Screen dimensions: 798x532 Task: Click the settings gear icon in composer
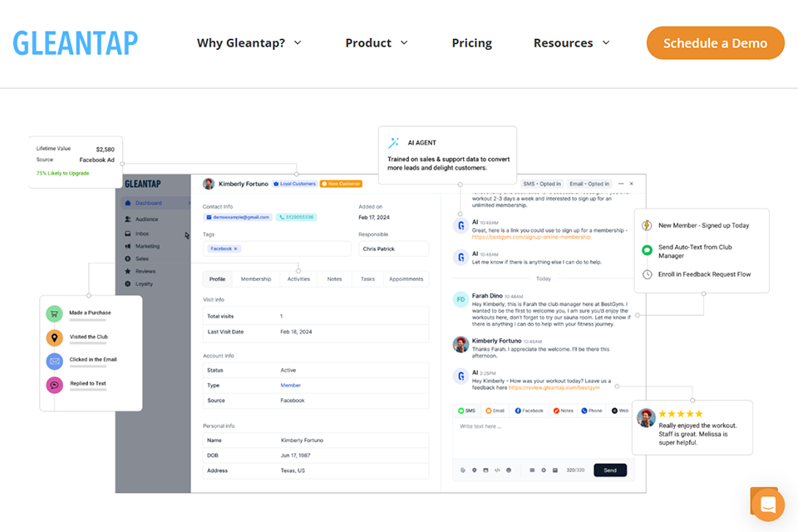coord(544,470)
